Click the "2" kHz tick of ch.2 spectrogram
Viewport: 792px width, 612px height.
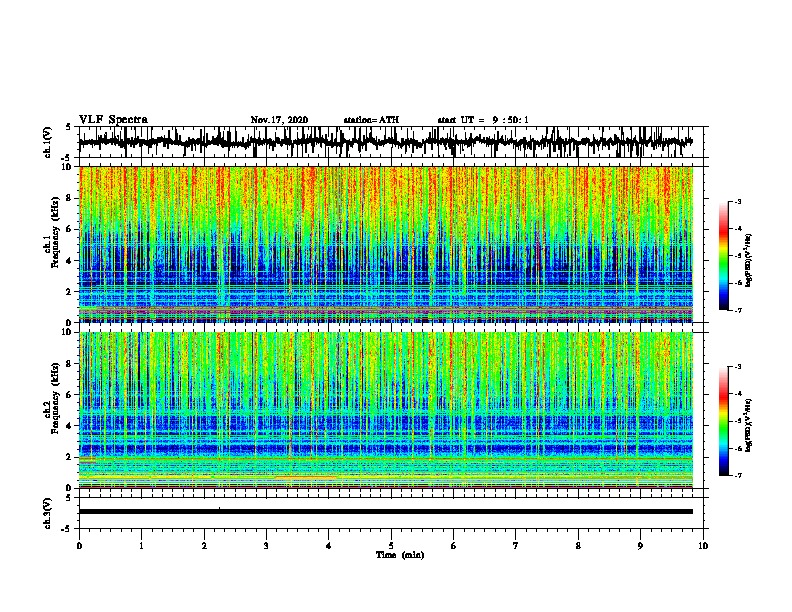pyautogui.click(x=69, y=457)
